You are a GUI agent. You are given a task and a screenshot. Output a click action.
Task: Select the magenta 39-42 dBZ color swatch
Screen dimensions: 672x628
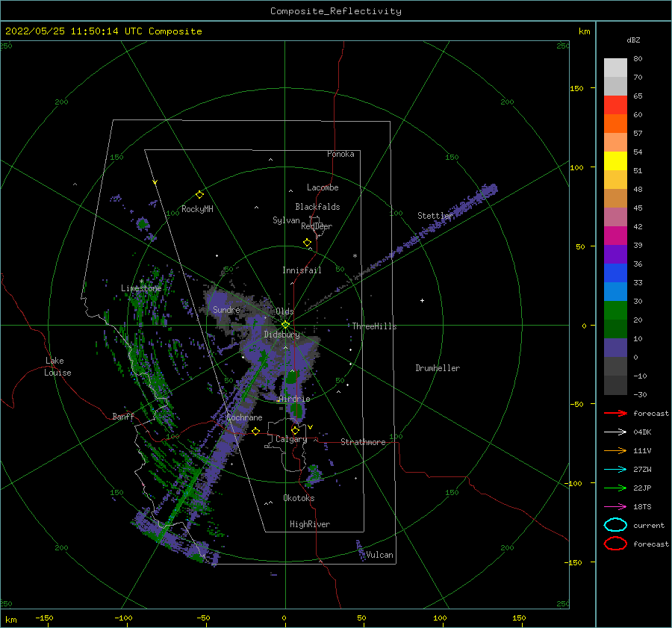click(x=615, y=236)
